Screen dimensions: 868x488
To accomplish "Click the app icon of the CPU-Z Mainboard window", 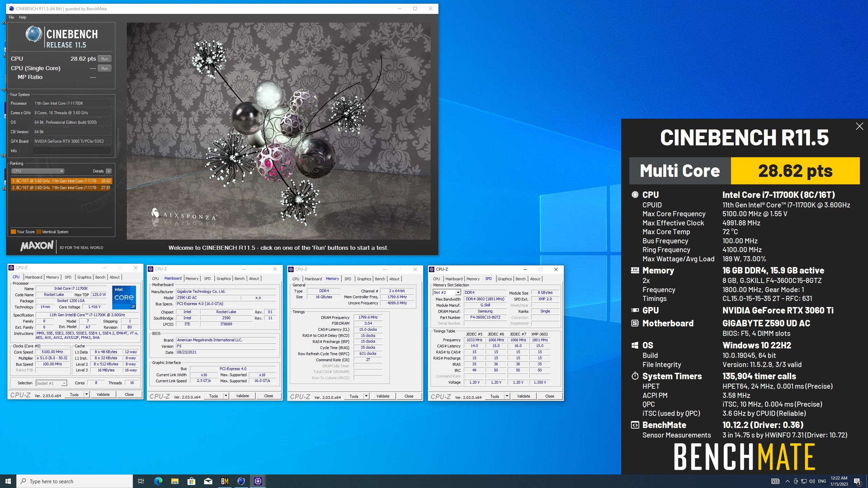I will coord(151,269).
